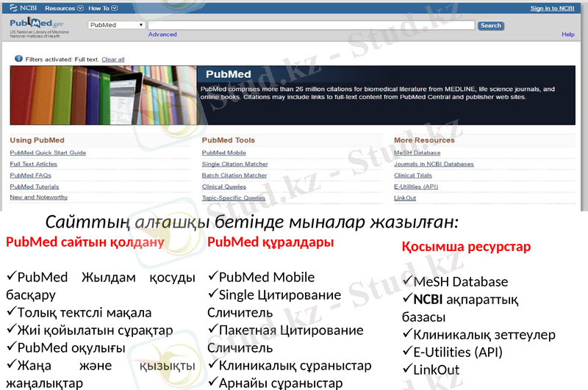Open the Resources dropdown menu

62,8
